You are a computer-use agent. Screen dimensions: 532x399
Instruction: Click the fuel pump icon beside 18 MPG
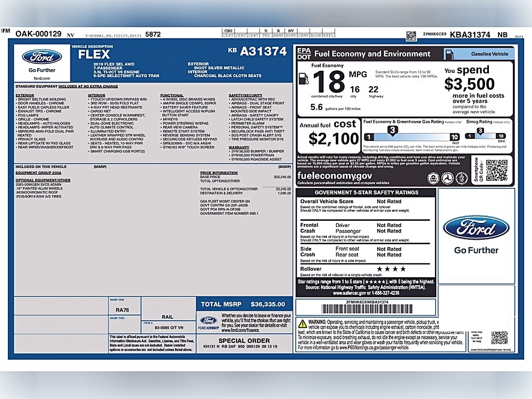click(304, 79)
